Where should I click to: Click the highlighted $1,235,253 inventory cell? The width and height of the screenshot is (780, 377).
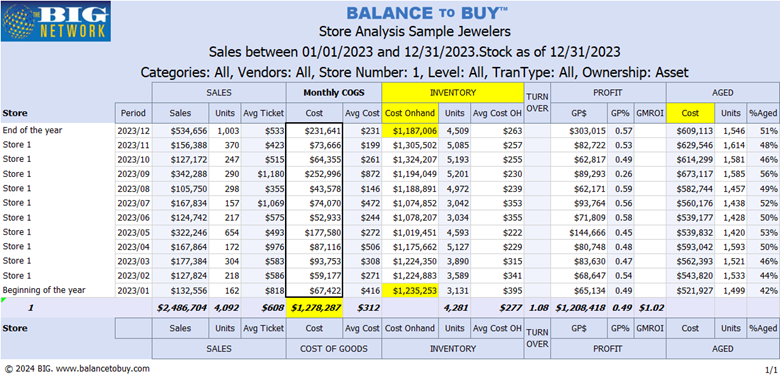click(x=410, y=290)
